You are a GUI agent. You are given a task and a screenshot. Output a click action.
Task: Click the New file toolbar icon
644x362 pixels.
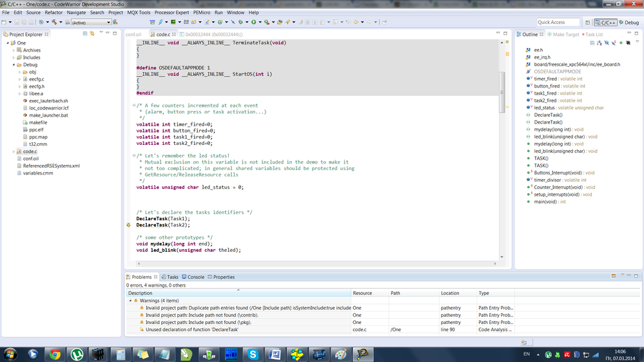[4, 22]
